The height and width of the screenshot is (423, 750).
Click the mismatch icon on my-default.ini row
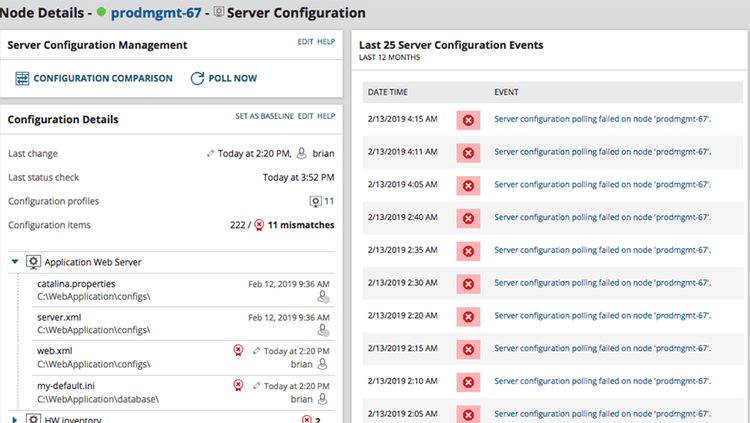tap(238, 386)
